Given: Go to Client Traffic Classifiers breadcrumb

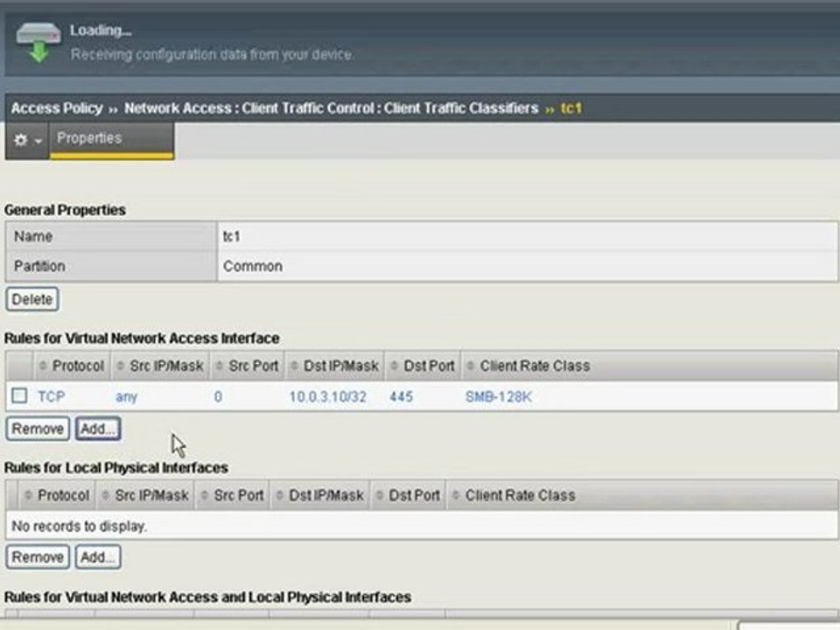Looking at the screenshot, I should (461, 108).
